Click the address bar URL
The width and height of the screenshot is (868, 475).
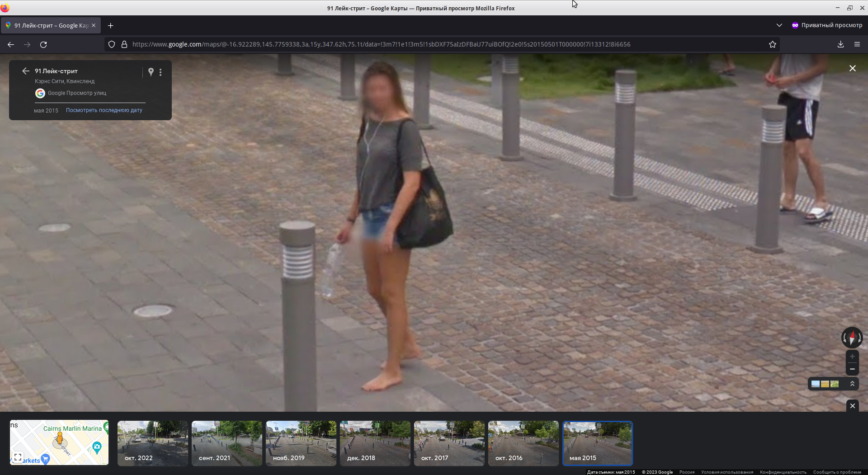point(381,44)
